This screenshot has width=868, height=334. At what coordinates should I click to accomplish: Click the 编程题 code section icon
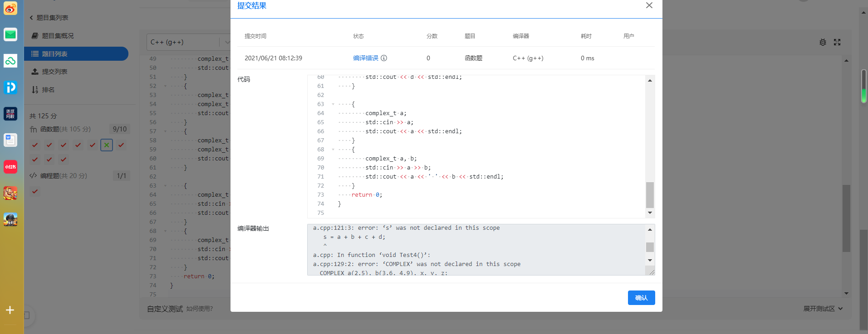point(33,176)
